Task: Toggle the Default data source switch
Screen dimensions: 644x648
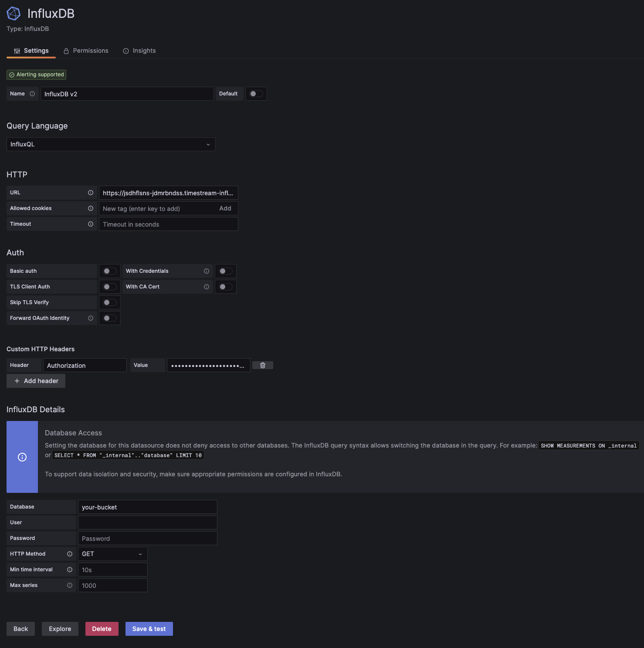Action: [x=256, y=94]
